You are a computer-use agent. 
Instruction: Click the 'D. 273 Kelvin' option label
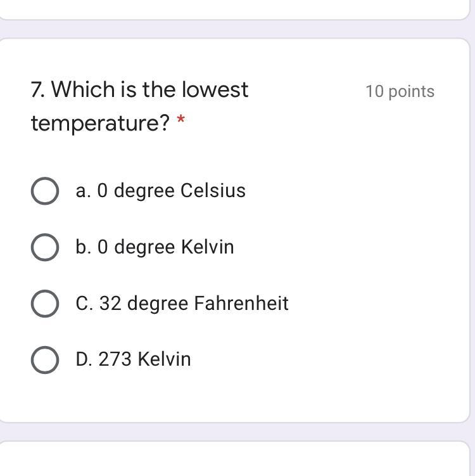(133, 359)
